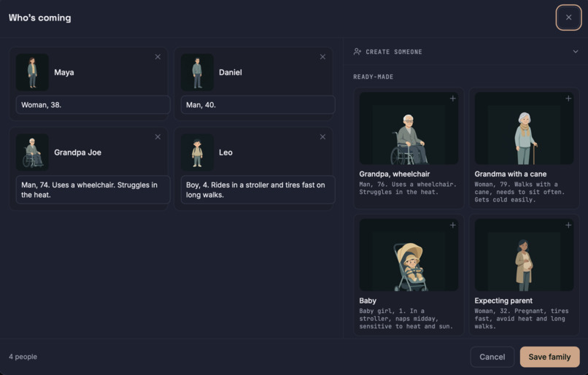Click 'Man, 76. Uses a wheelchair' description
588x375 pixels.
(408, 188)
